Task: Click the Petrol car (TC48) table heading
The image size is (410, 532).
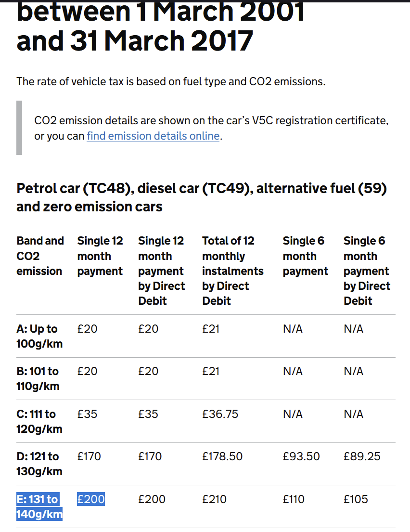Action: [x=202, y=197]
